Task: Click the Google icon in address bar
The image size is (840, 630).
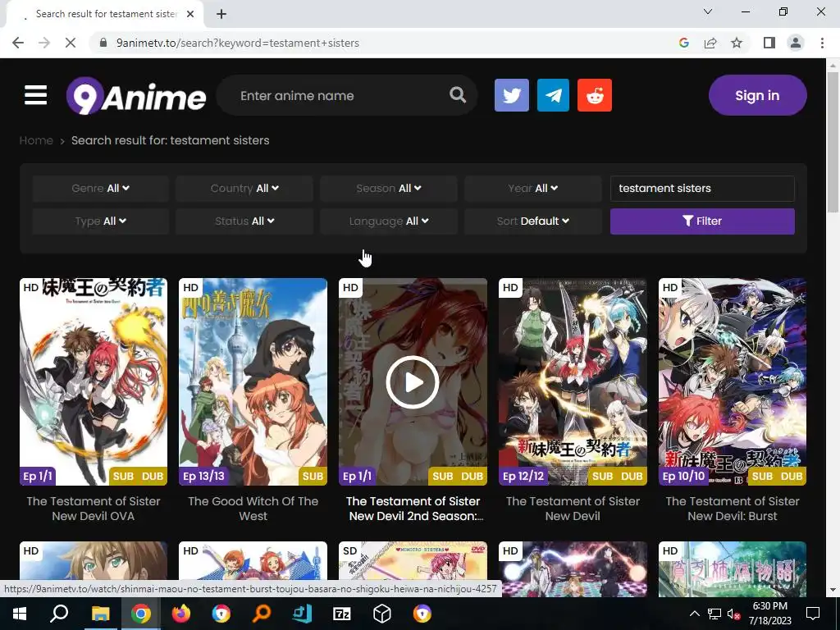Action: coord(683,43)
